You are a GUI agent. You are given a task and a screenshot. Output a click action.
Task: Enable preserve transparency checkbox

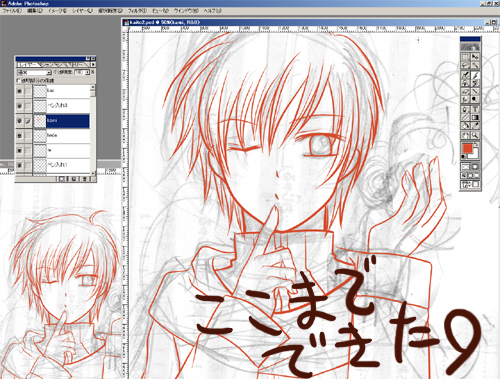[x=19, y=80]
